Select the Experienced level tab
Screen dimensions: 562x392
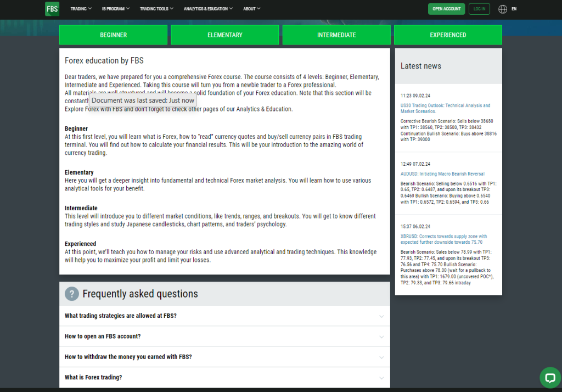(x=448, y=35)
